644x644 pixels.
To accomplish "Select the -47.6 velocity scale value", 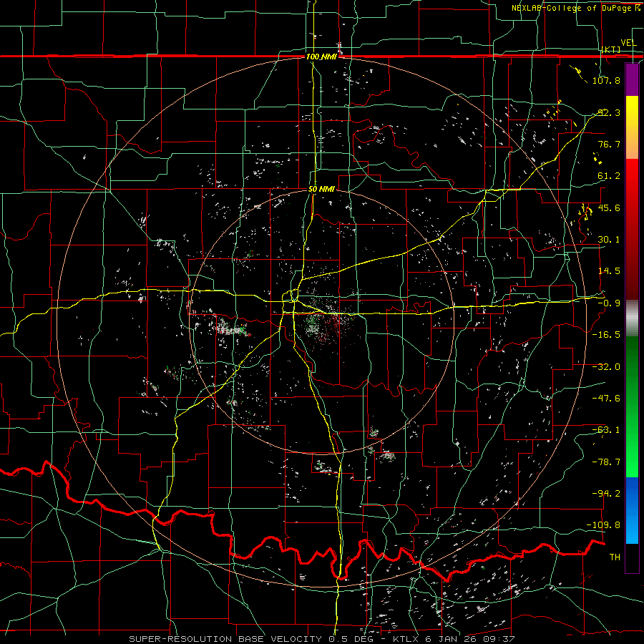I will tap(606, 399).
